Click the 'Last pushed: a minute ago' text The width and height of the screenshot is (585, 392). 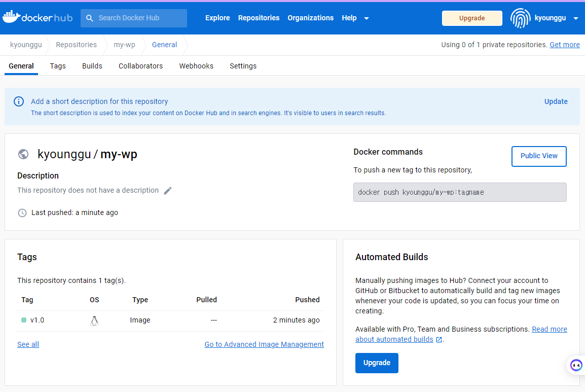(75, 213)
